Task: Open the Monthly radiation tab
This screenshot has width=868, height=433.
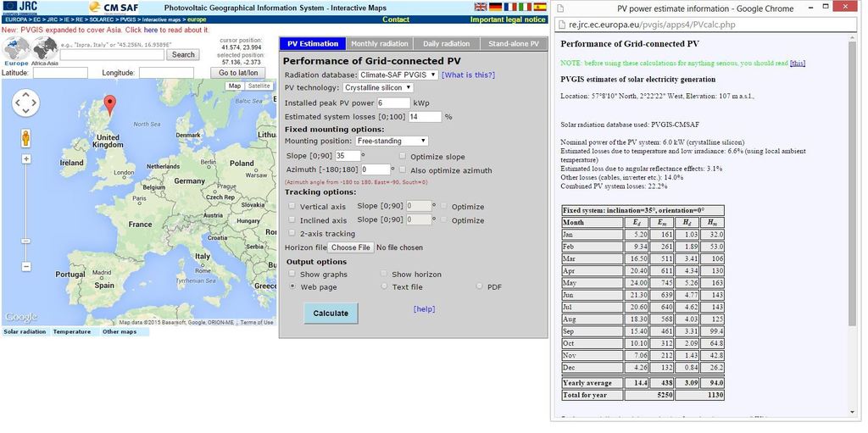Action: (380, 44)
